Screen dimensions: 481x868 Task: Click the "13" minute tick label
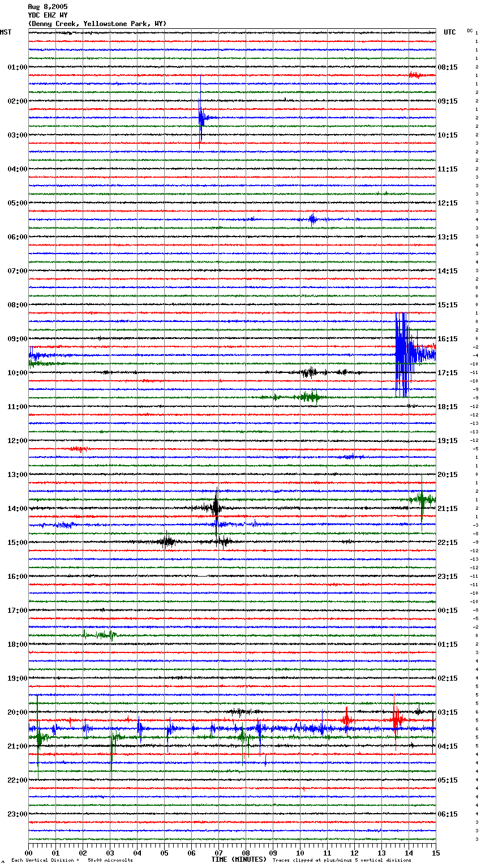(381, 853)
